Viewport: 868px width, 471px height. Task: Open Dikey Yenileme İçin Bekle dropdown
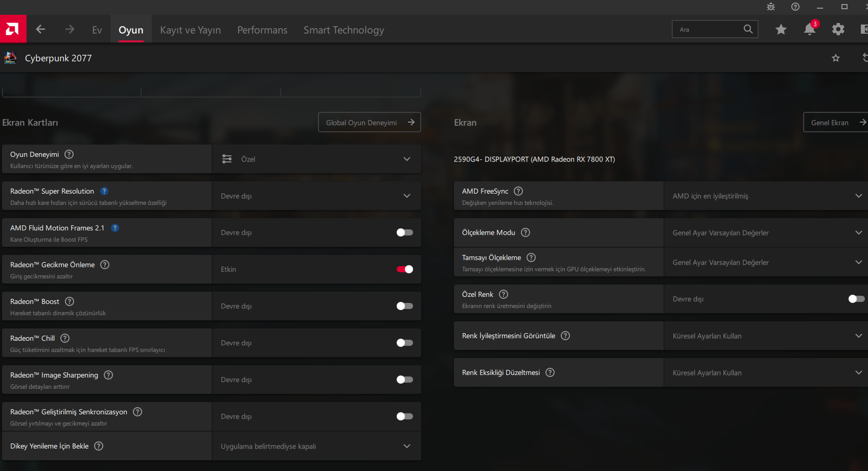coord(316,446)
